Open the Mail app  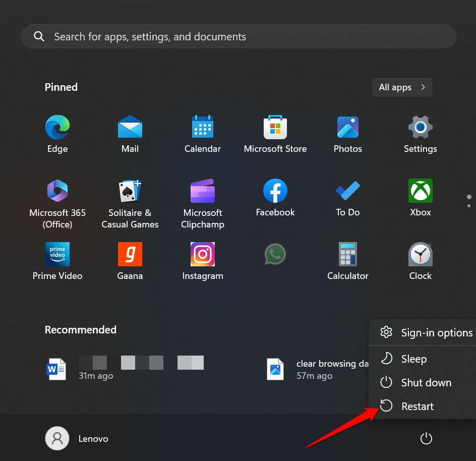click(130, 127)
